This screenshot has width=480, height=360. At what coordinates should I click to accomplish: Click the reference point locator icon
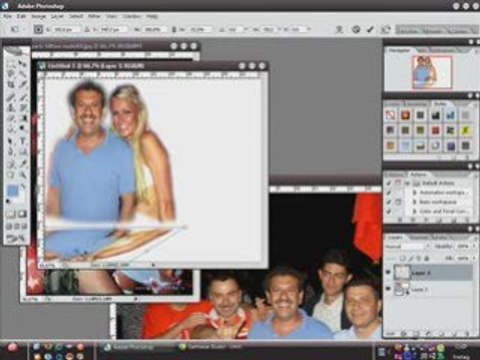click(38, 29)
